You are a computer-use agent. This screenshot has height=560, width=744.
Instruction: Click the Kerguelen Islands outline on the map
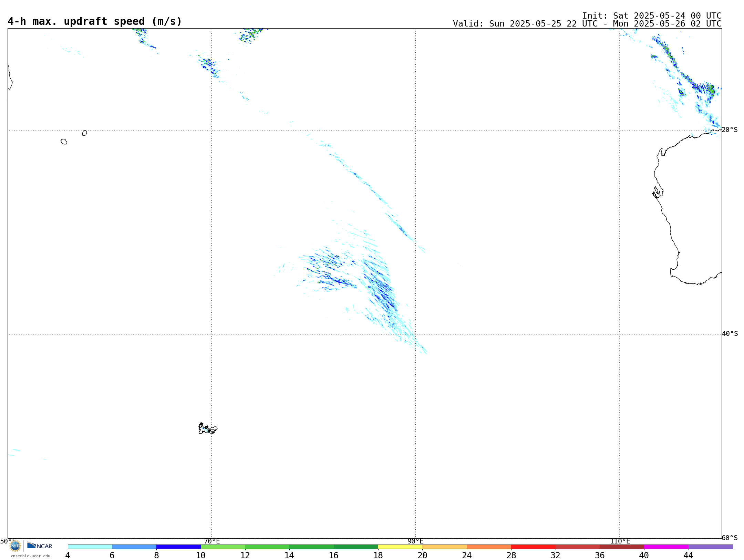(208, 428)
